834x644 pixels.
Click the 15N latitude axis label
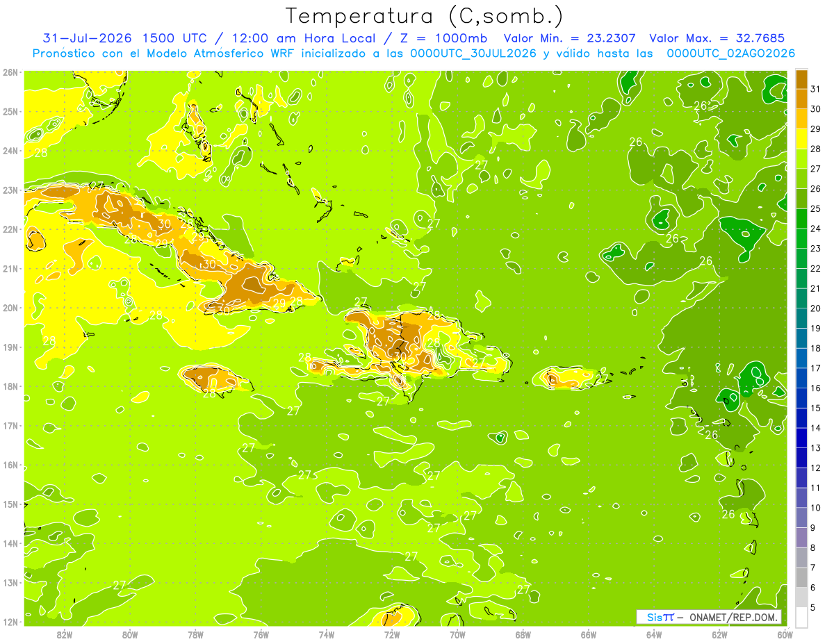coord(10,504)
